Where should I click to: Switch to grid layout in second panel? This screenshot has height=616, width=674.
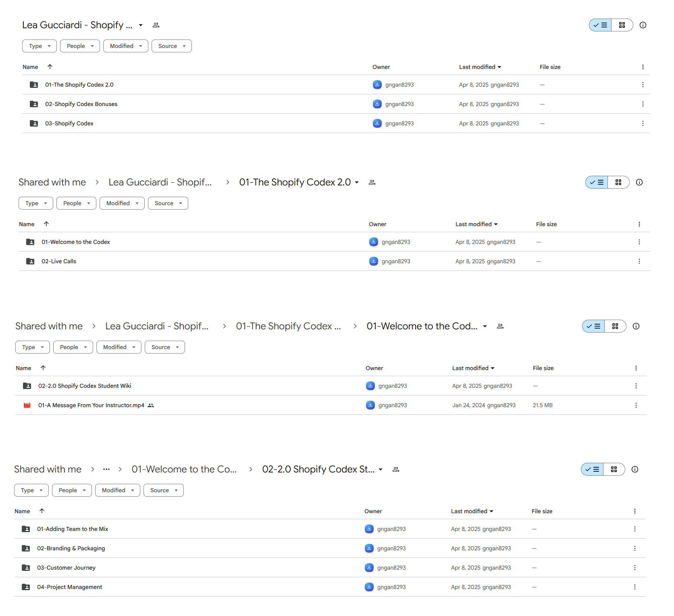coord(618,182)
